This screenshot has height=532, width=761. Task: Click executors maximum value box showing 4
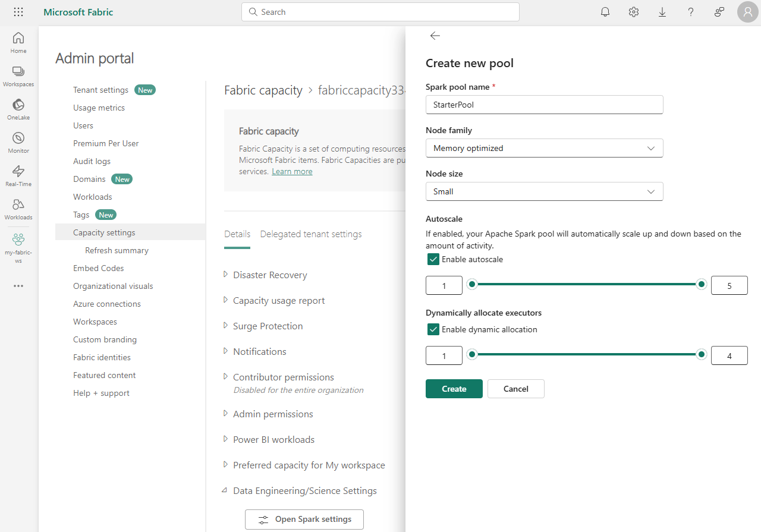tap(729, 355)
